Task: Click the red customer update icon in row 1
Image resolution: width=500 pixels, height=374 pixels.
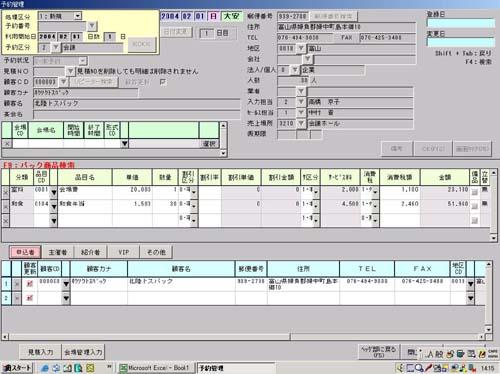Action: [30, 284]
